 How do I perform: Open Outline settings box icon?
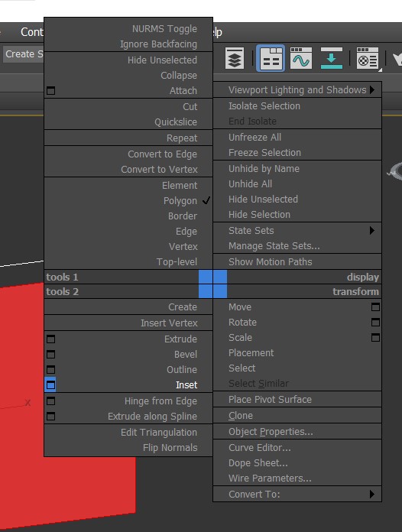click(x=51, y=369)
